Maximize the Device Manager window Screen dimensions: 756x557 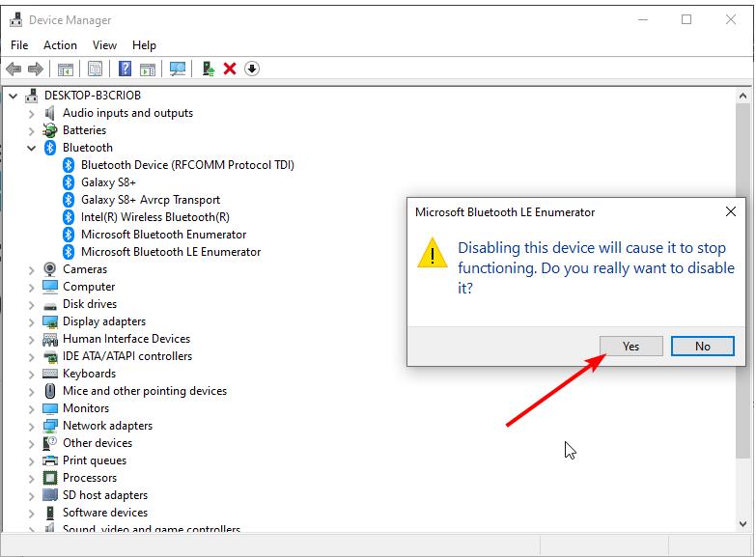(686, 19)
